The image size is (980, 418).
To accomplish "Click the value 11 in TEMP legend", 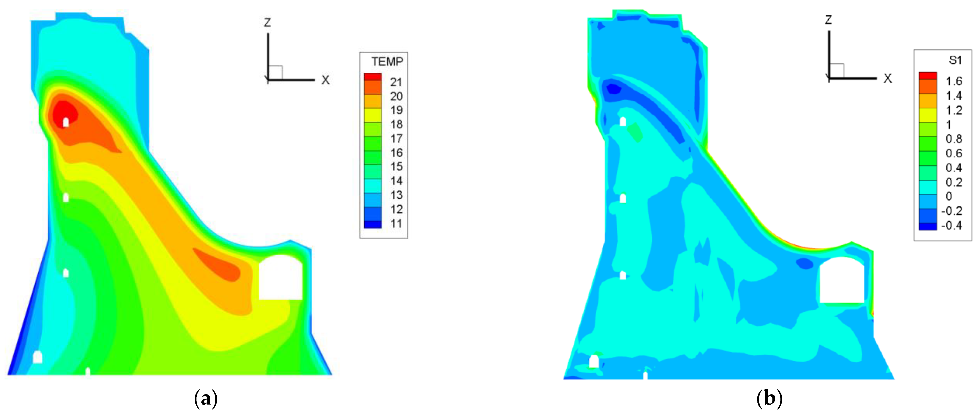I will 396,223.
